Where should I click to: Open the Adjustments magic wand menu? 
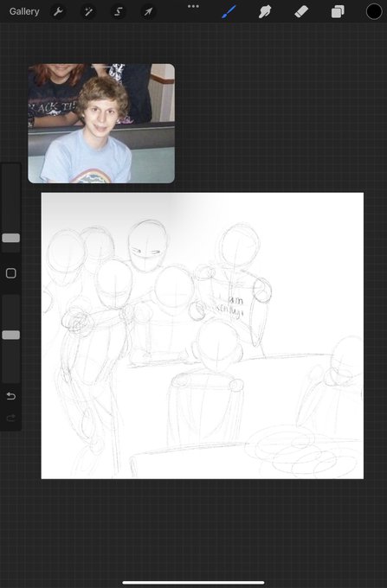pyautogui.click(x=88, y=11)
